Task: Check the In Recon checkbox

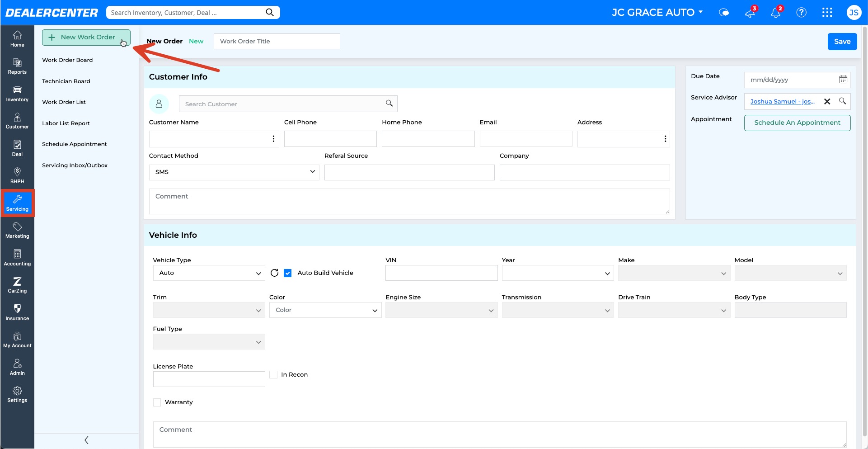Action: [x=273, y=374]
